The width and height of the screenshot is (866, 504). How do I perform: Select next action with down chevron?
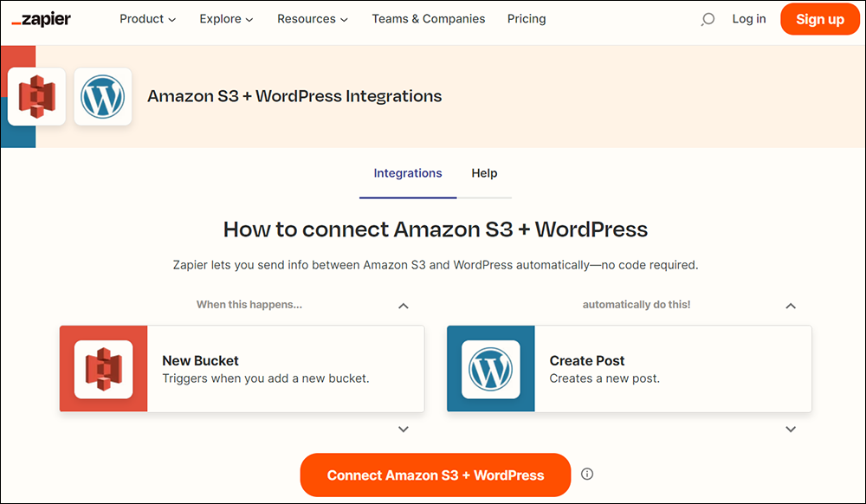791,429
